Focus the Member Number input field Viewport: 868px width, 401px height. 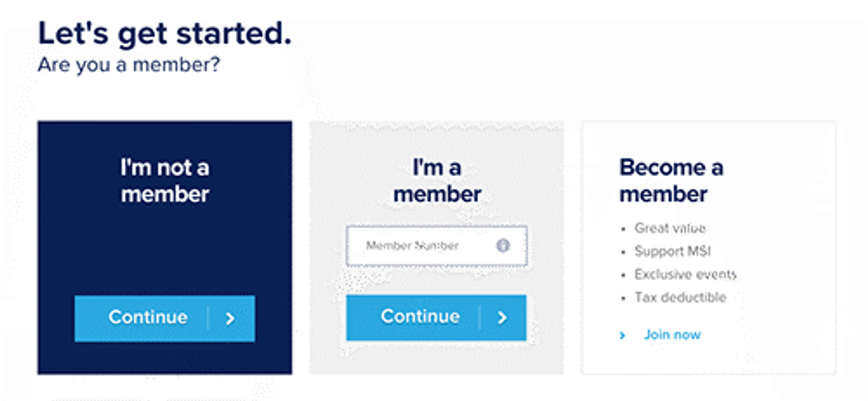coord(420,245)
